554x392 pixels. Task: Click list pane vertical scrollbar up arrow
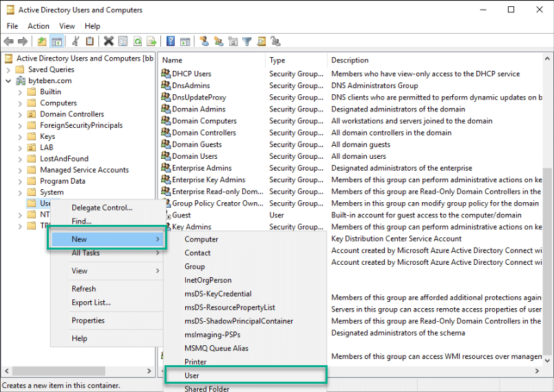[547, 58]
